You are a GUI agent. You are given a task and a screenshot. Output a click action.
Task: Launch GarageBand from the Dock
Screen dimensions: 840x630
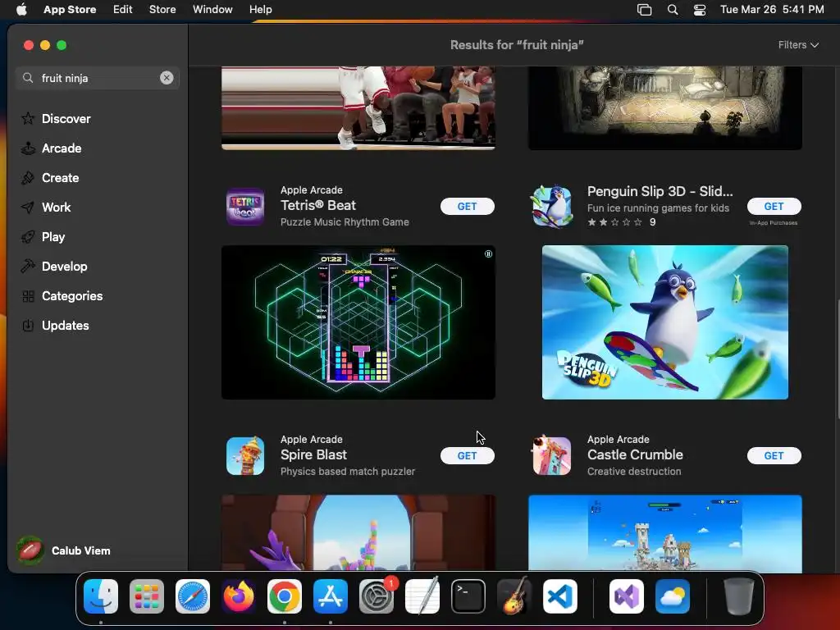(514, 596)
